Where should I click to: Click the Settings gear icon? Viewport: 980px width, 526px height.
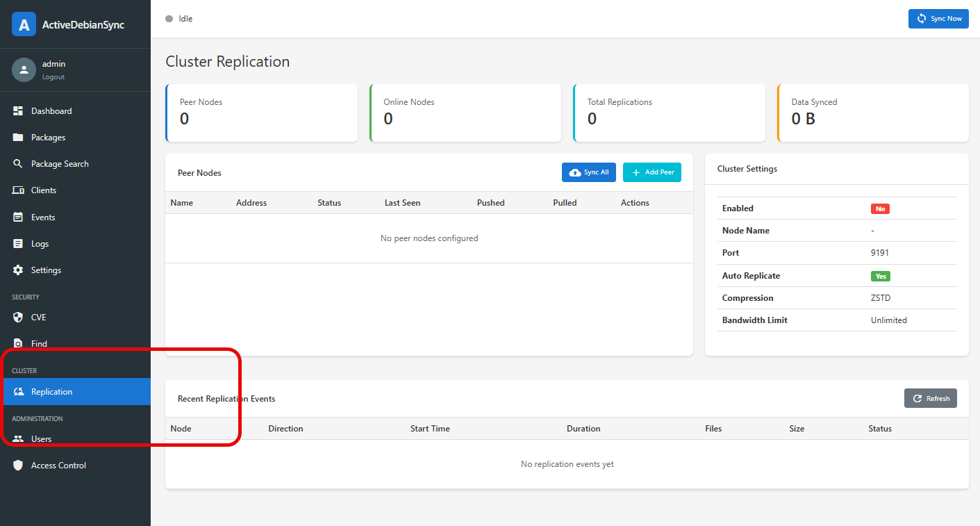coord(18,270)
